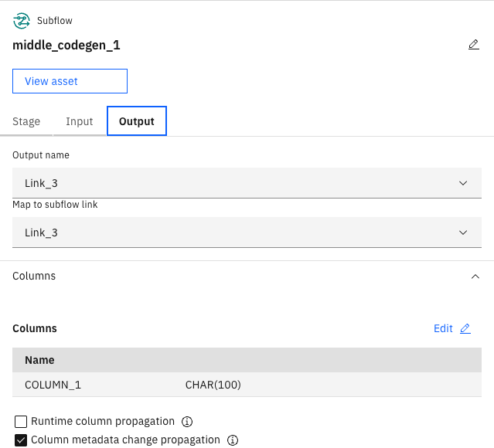Click the pencil icon next to Edit
This screenshot has width=494, height=448.
(465, 328)
